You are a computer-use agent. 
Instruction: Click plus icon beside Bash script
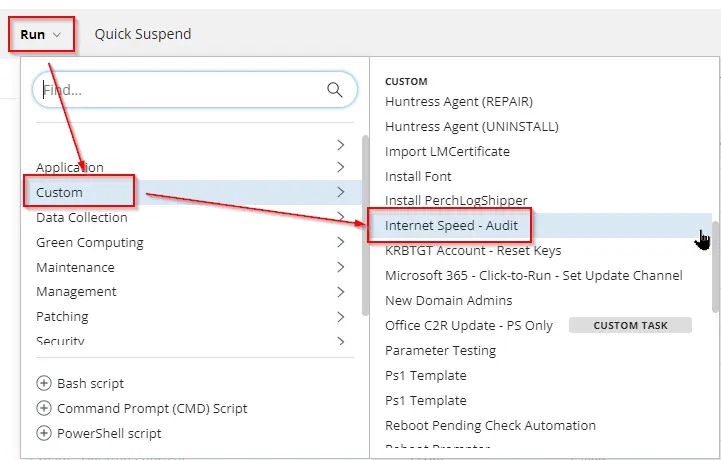point(44,383)
